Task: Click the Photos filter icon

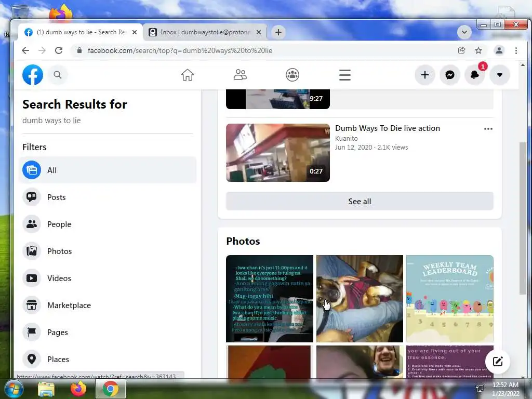Action: tap(32, 251)
